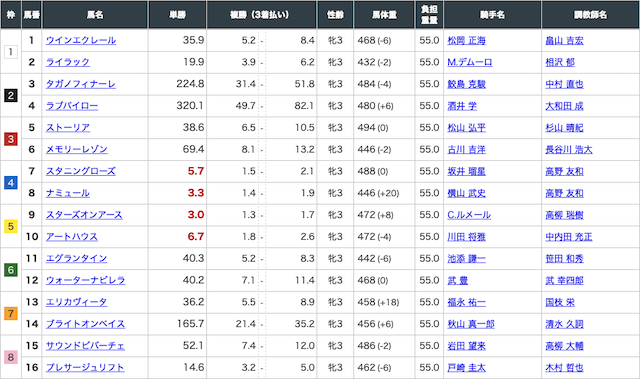Image resolution: width=640 pixels, height=379 pixels.
Task: Click trainer name 相沢 郁
Action: point(560,62)
